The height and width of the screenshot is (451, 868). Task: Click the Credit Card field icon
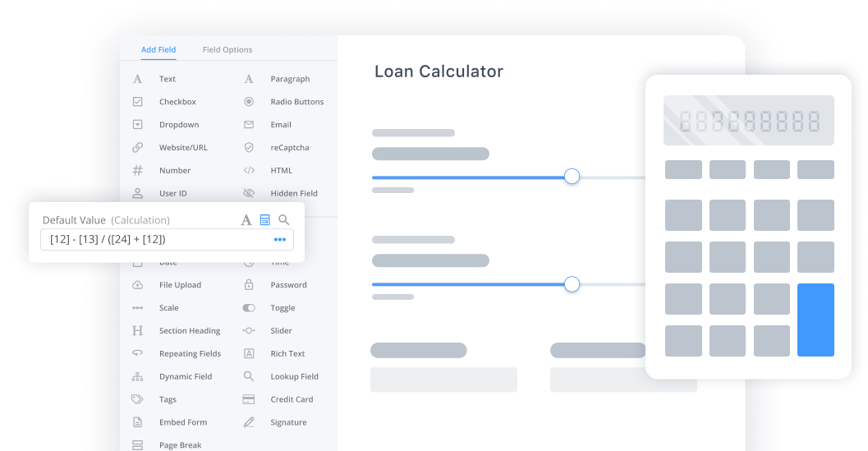(x=249, y=399)
